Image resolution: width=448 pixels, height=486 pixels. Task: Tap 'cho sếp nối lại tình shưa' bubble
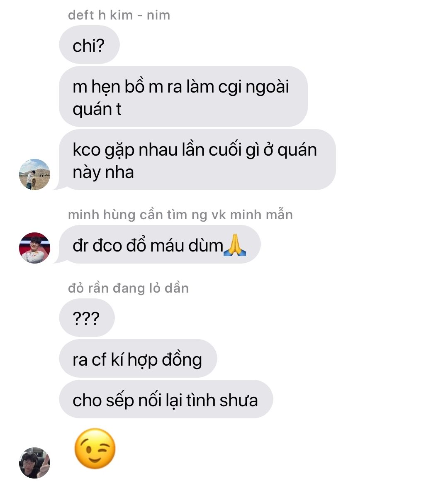(x=166, y=399)
